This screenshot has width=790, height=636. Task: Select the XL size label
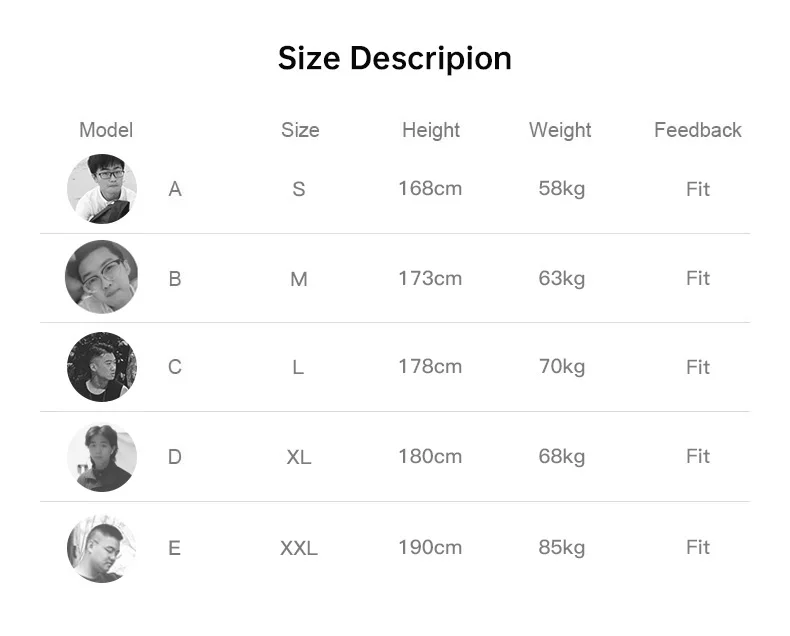299,458
